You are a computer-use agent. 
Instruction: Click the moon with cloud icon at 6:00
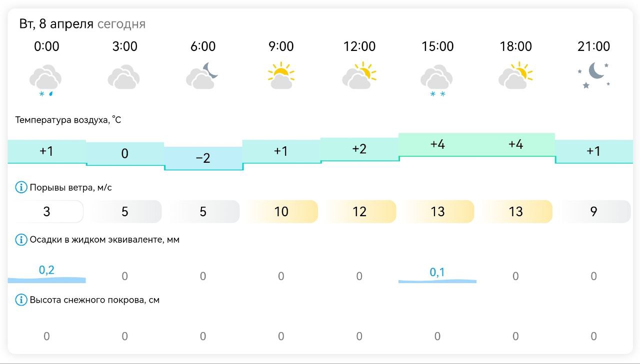coord(202,76)
